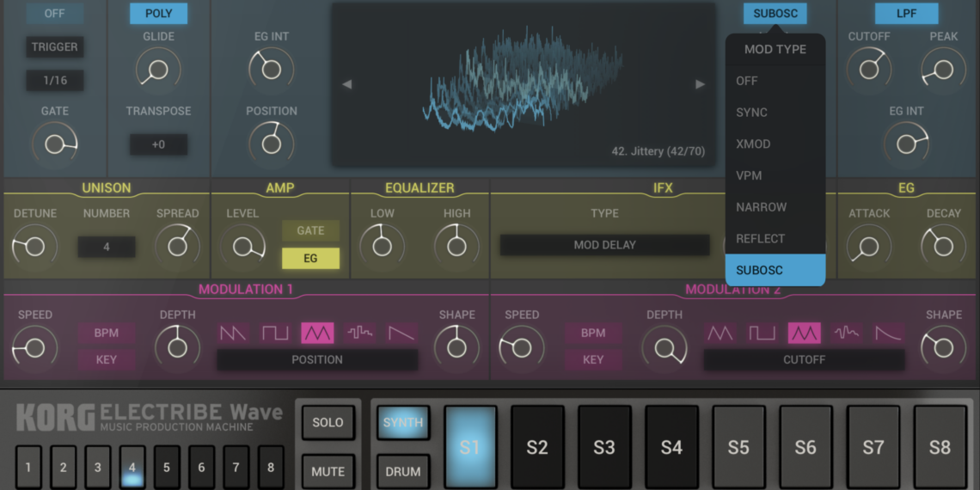The width and height of the screenshot is (980, 490).
Task: Select synth pad S8
Action: (940, 448)
